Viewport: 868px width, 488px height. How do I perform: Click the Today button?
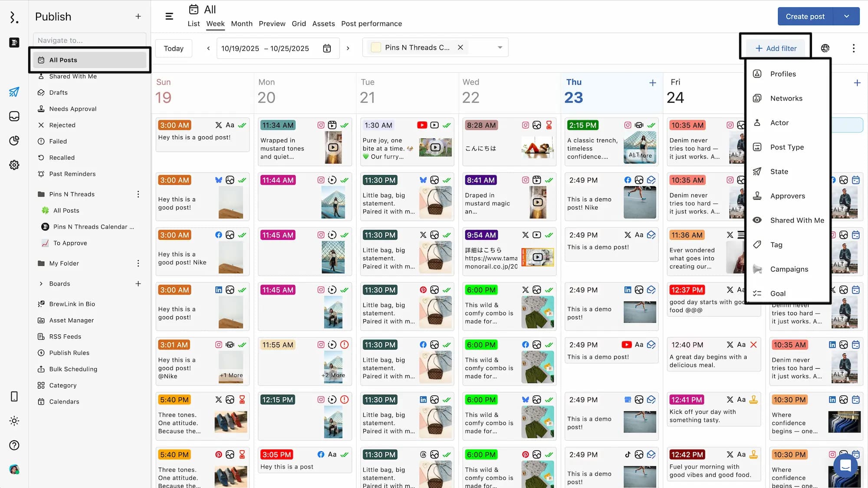coord(174,48)
